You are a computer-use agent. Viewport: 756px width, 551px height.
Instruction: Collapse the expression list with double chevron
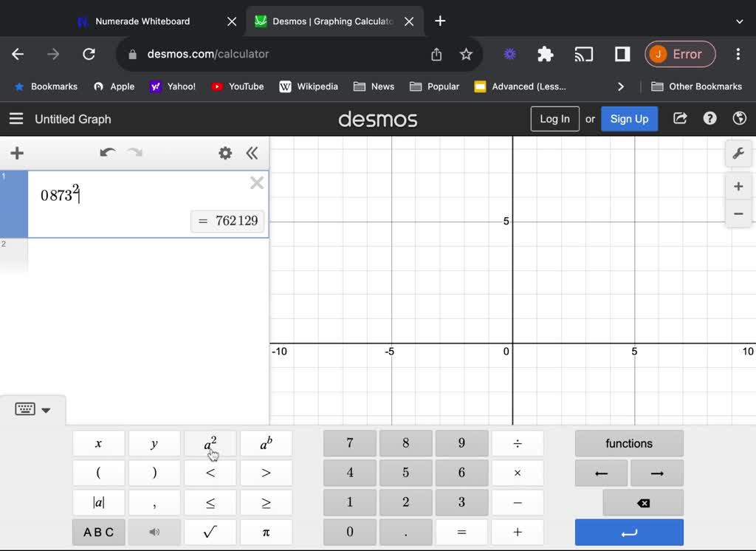[x=252, y=153]
